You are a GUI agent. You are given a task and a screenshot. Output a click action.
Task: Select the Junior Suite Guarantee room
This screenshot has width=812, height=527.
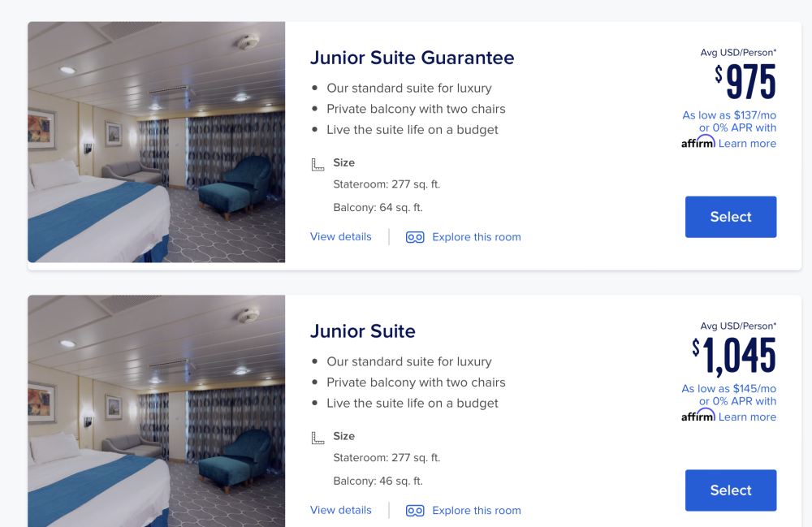[x=731, y=217]
